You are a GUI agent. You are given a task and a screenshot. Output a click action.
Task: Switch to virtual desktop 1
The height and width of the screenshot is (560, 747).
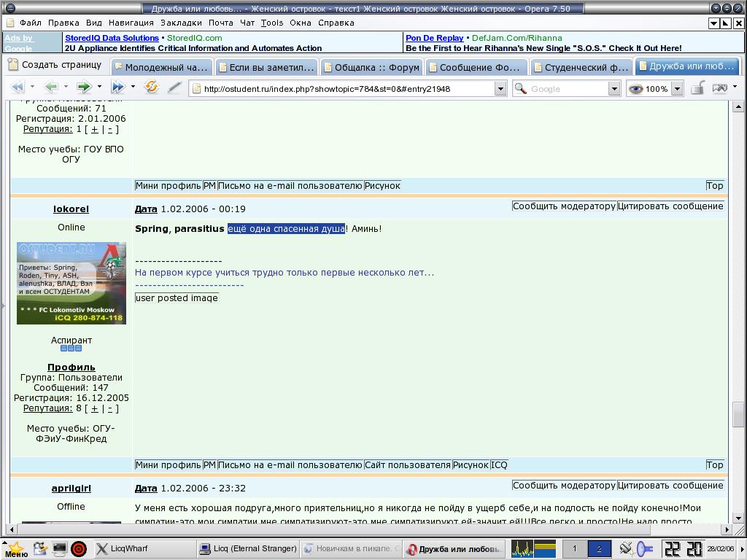(574, 549)
